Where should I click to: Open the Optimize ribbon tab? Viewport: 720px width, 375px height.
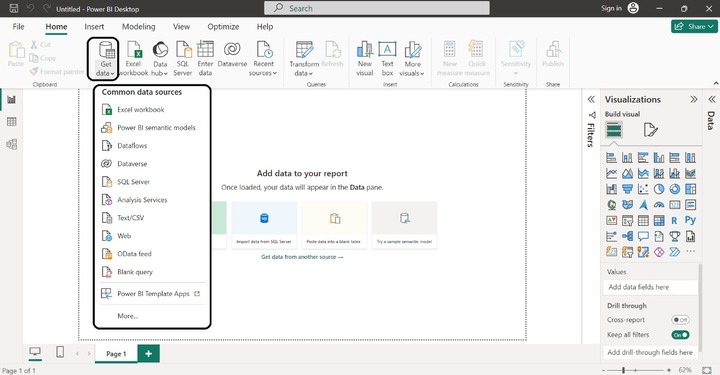point(223,27)
